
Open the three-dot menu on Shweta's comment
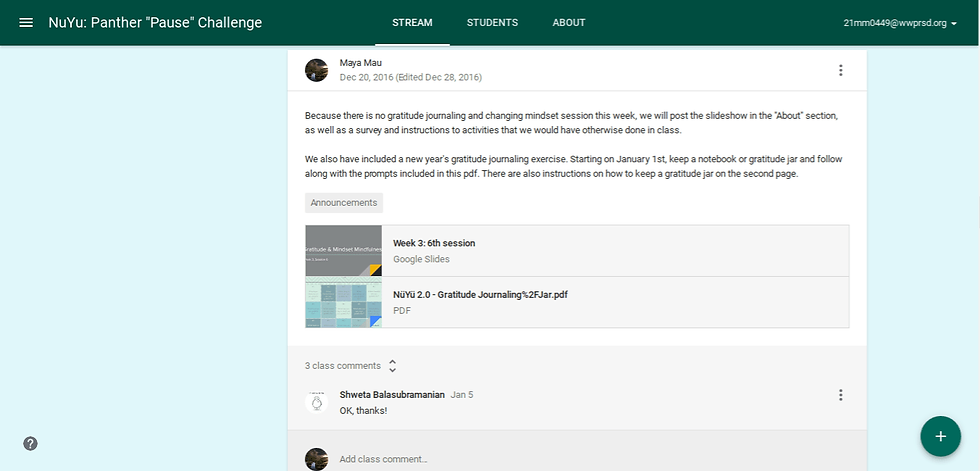tap(841, 395)
